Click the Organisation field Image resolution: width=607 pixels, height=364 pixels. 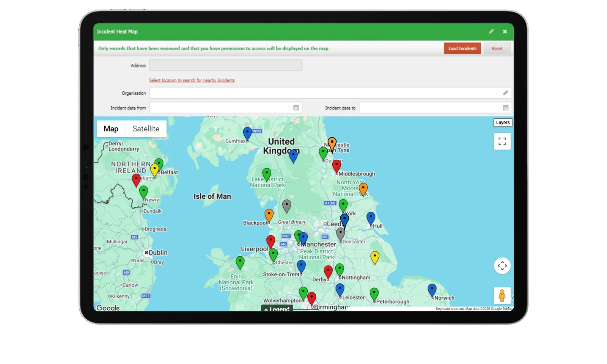(330, 93)
